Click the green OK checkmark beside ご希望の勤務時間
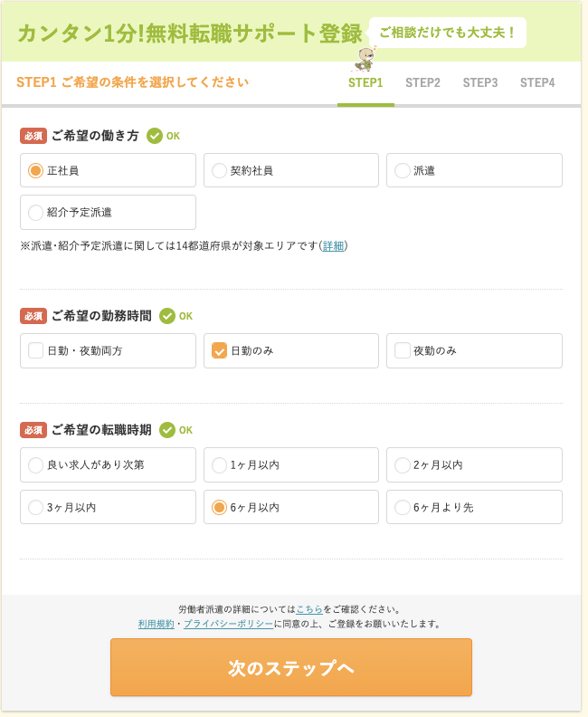 coord(167,316)
